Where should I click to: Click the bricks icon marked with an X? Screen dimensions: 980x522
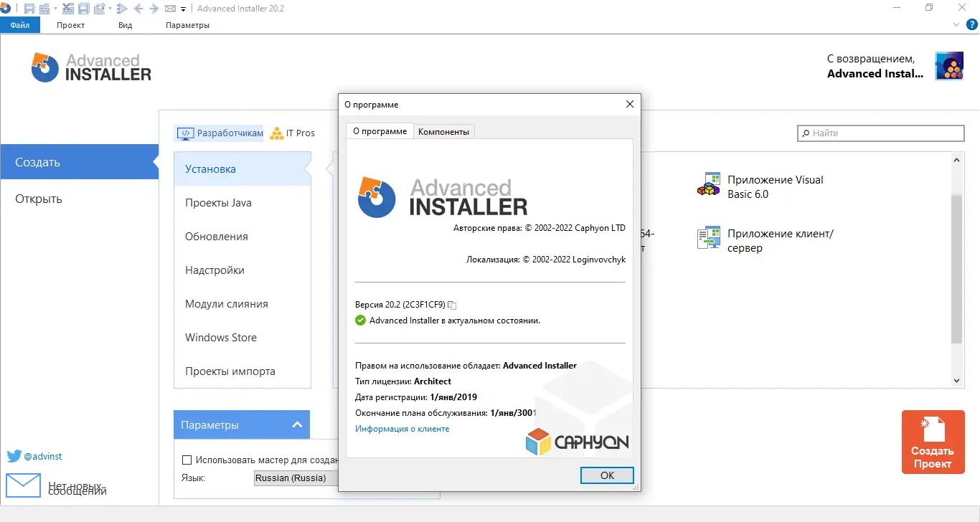click(68, 9)
